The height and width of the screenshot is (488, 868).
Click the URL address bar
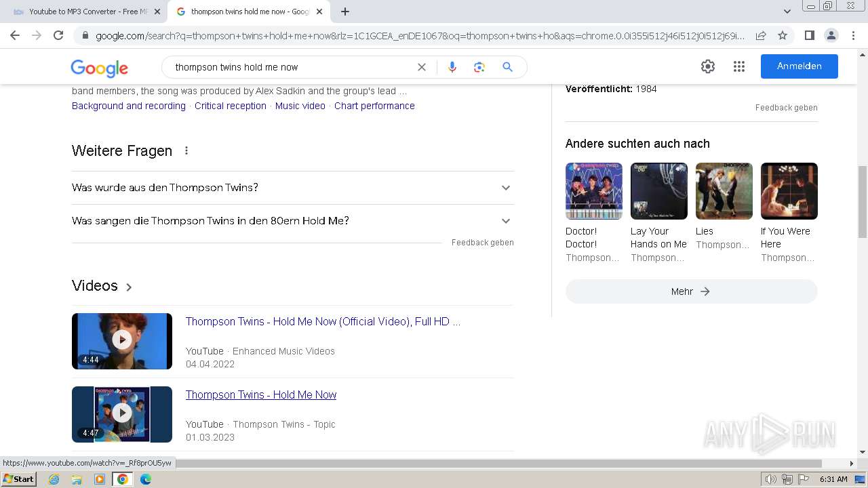pos(420,35)
